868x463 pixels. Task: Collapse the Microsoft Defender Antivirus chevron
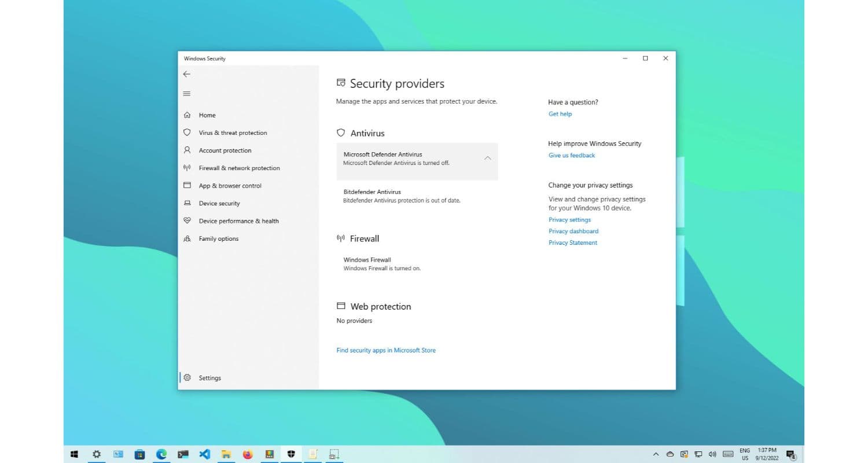pos(487,158)
